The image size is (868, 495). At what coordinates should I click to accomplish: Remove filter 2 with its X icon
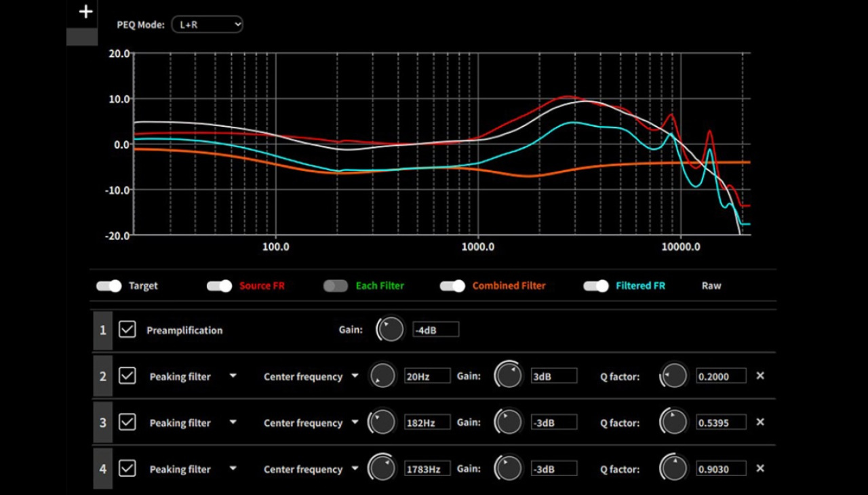tap(760, 376)
